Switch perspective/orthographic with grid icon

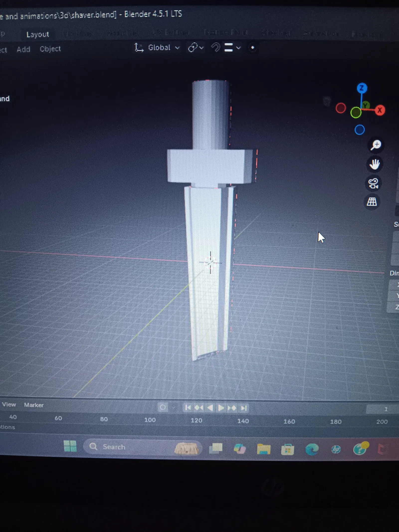372,202
